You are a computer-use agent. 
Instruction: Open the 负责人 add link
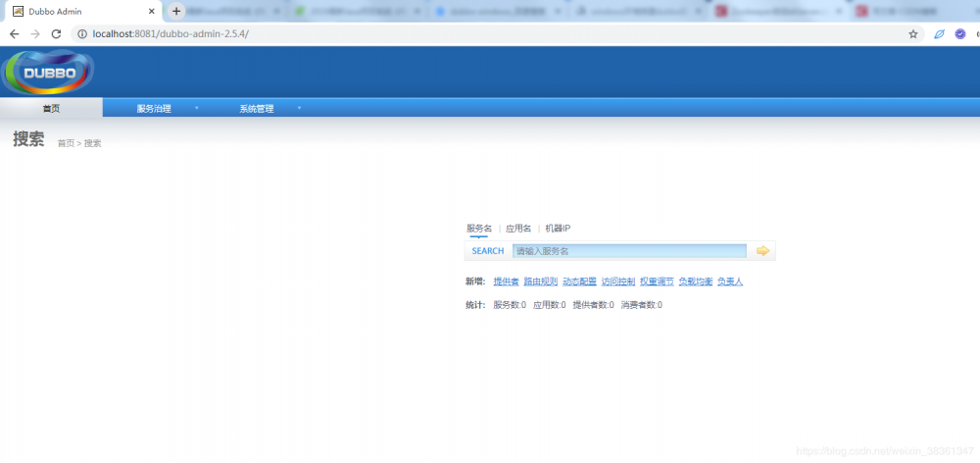730,282
